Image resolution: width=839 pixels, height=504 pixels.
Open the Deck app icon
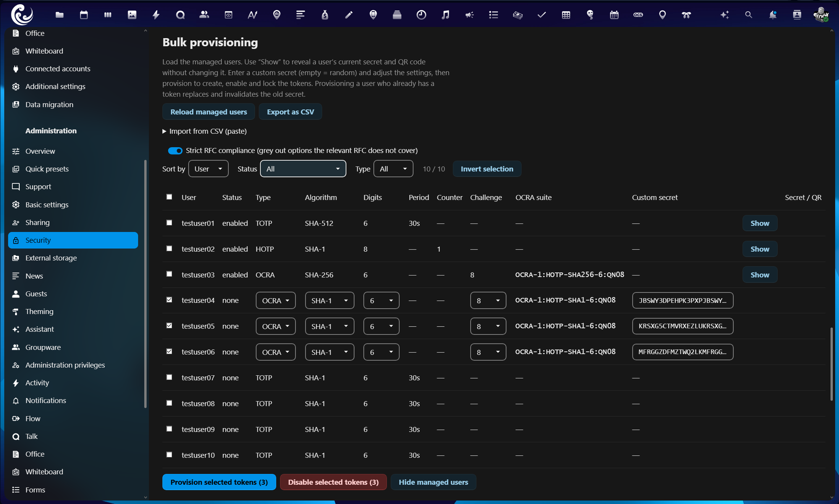coord(108,15)
